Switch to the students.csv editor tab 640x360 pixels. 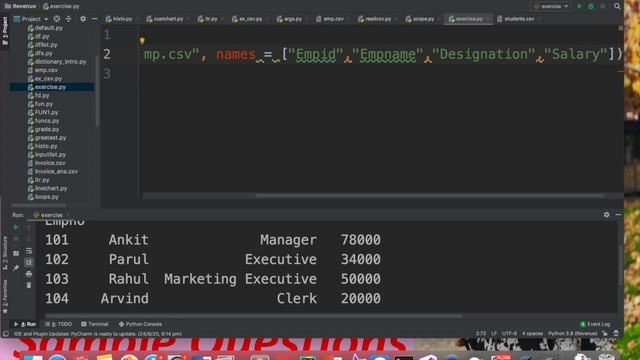(518, 19)
